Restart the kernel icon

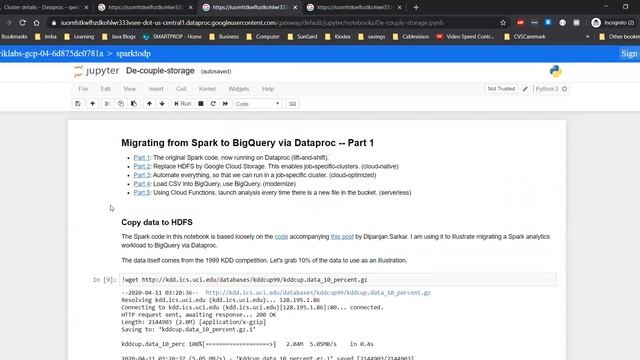(213, 104)
